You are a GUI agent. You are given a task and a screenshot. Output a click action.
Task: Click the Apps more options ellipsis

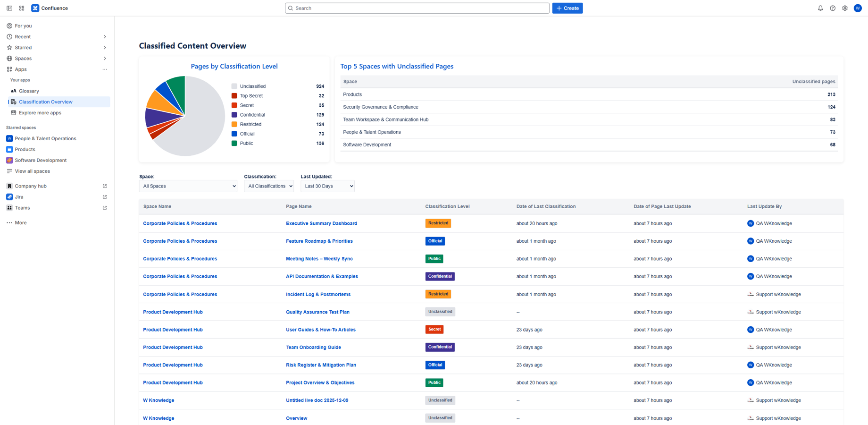(x=105, y=69)
